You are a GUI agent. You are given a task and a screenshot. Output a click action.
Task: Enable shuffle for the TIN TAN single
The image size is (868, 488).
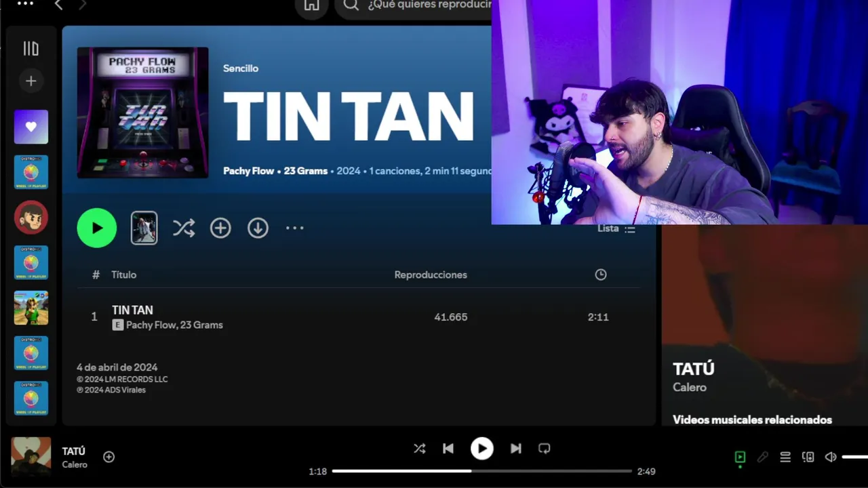[x=184, y=228]
